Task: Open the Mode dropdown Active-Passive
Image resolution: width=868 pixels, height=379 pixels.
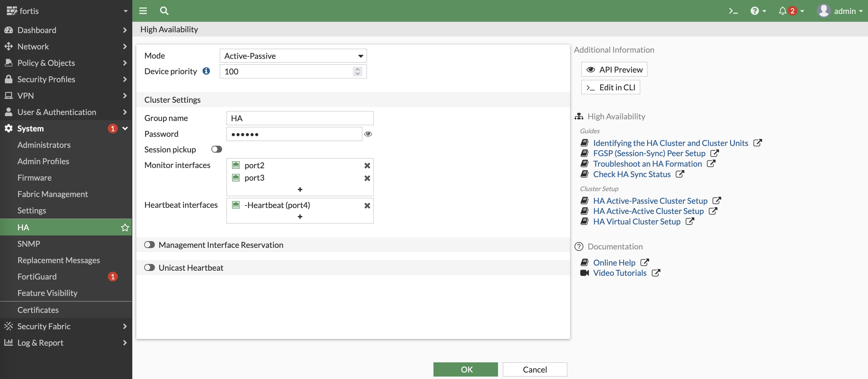Action: (x=293, y=56)
